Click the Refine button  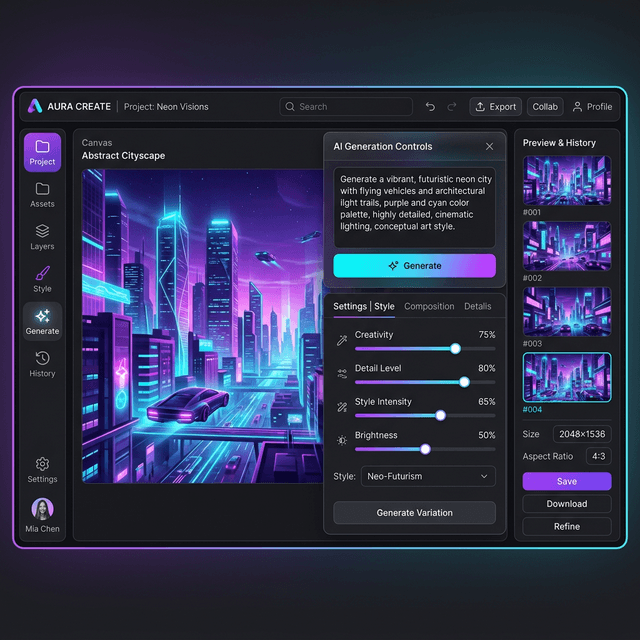tap(567, 527)
